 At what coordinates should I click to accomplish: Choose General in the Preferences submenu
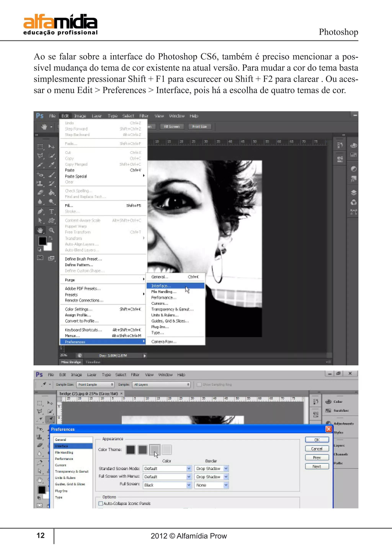(175, 277)
